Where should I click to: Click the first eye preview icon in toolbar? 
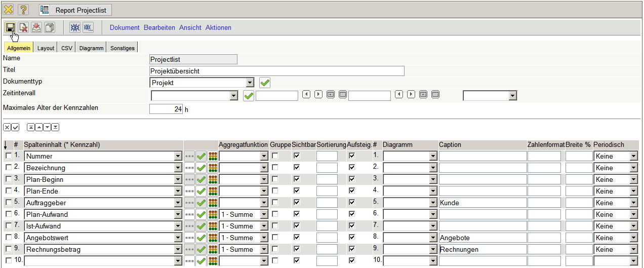[74, 27]
